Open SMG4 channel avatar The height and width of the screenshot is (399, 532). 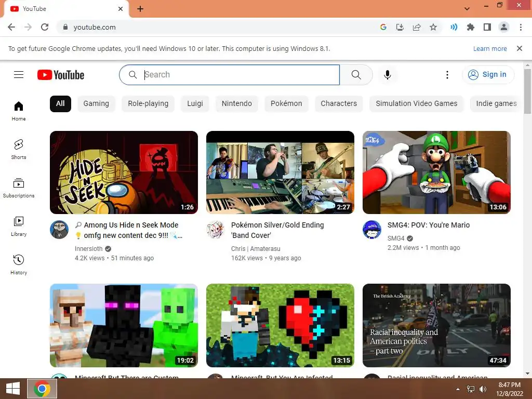pos(372,230)
